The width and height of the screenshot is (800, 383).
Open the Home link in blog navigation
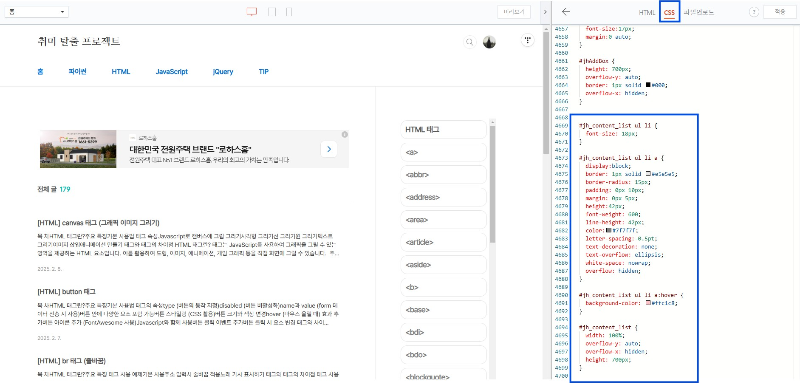40,71
